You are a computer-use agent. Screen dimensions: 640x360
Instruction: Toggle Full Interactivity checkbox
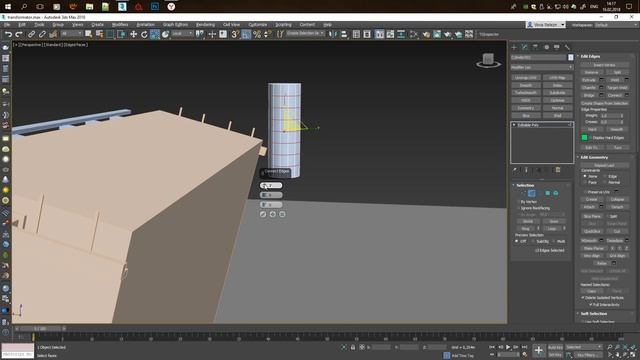click(x=590, y=304)
